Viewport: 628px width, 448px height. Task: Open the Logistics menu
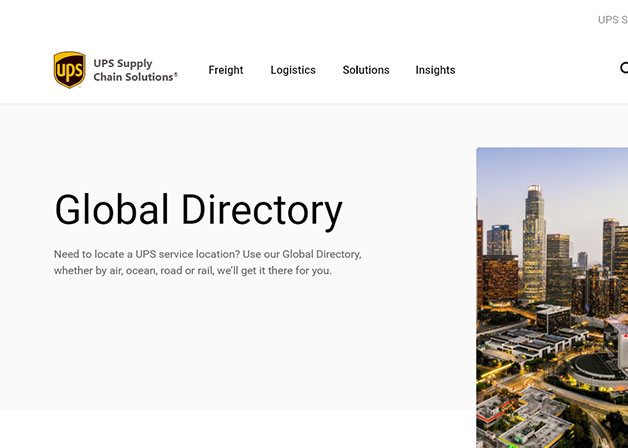pos(293,70)
